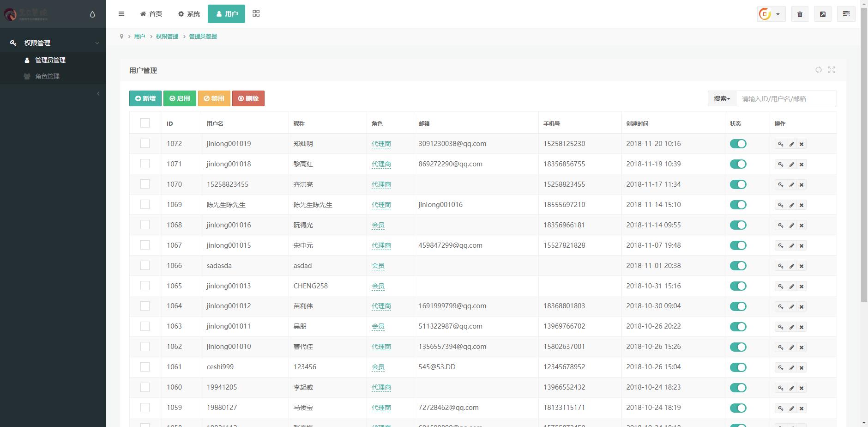Focus the ID/用户名/邮箱 search field
868x427 pixels.
[x=786, y=98]
